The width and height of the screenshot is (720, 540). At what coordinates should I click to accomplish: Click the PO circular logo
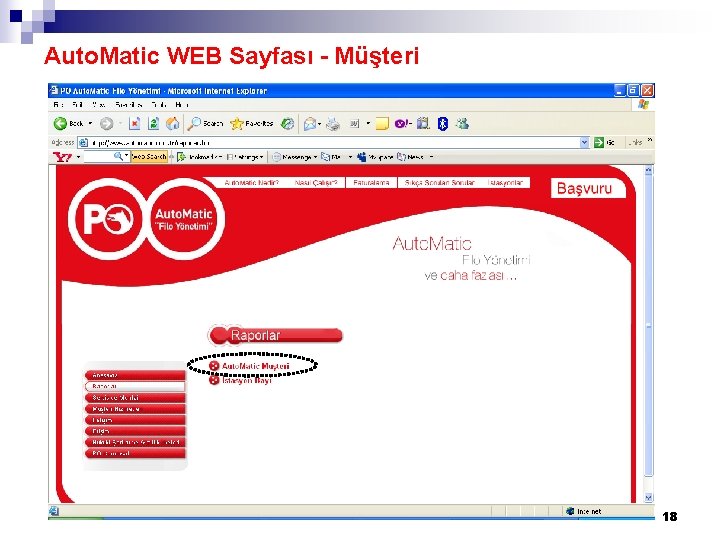click(108, 219)
